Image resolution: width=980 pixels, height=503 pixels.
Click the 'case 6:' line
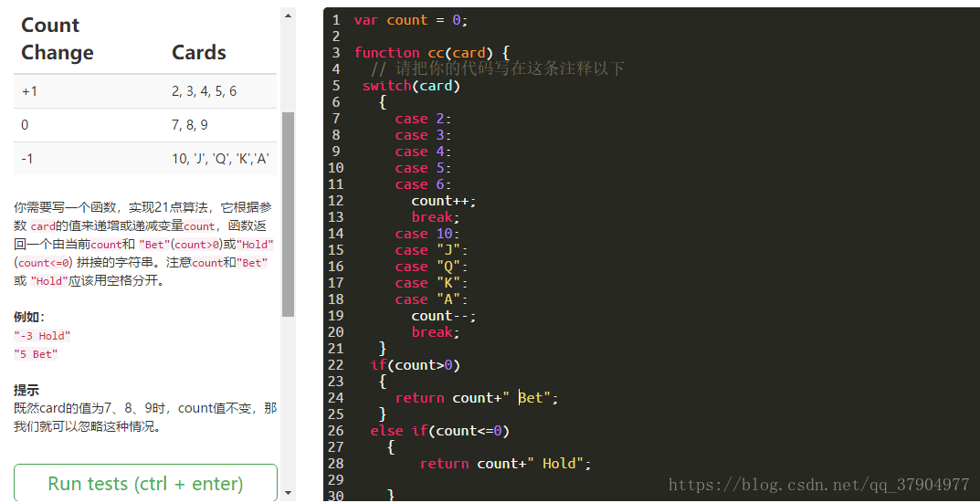pos(423,184)
